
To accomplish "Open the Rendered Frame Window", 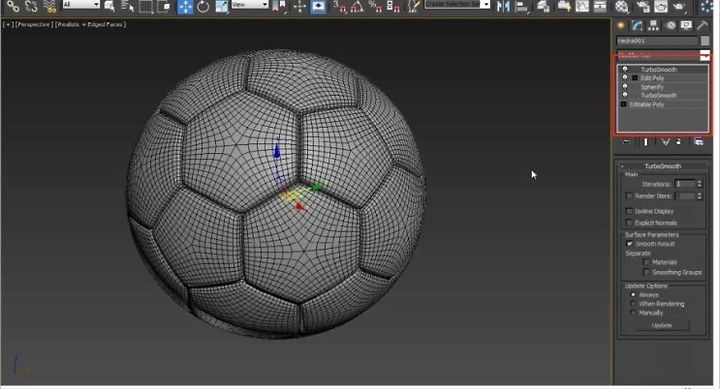I will pyautogui.click(x=660, y=6).
